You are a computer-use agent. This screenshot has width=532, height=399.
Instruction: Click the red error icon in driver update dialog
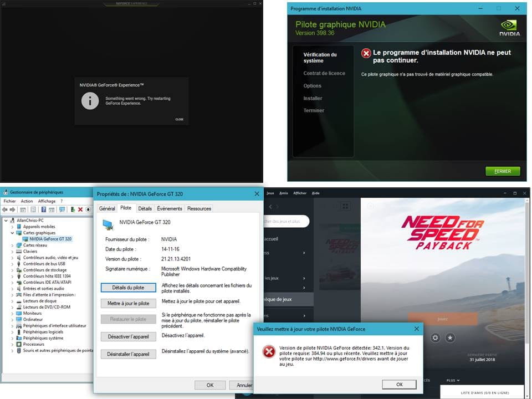click(269, 351)
